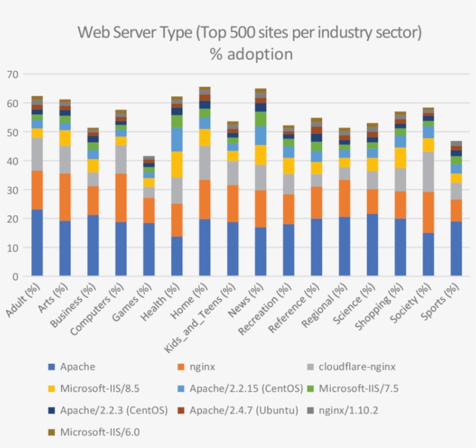The width and height of the screenshot is (476, 448).
Task: Click the 'Microsoft-IIS/7.5' legend label
Action: click(359, 388)
